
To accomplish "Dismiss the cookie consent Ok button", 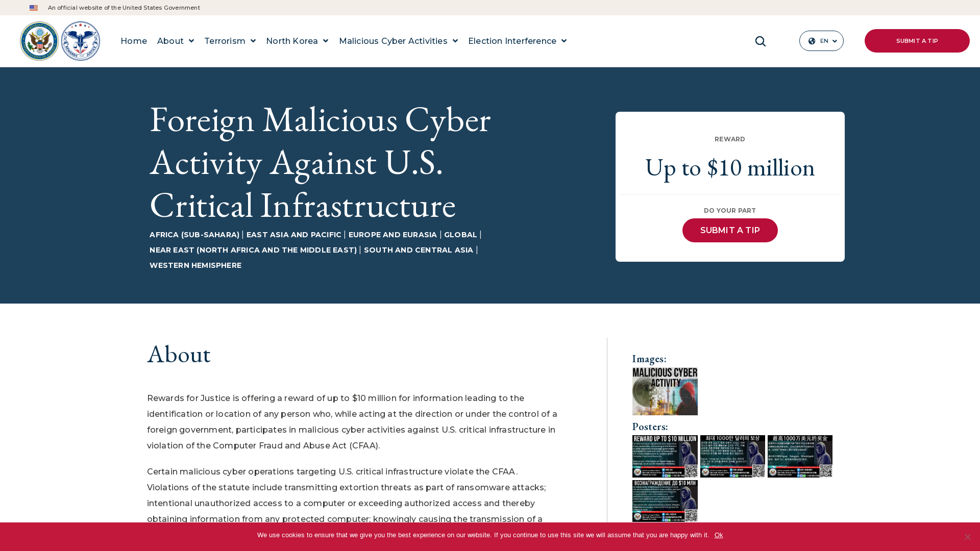I will (718, 535).
